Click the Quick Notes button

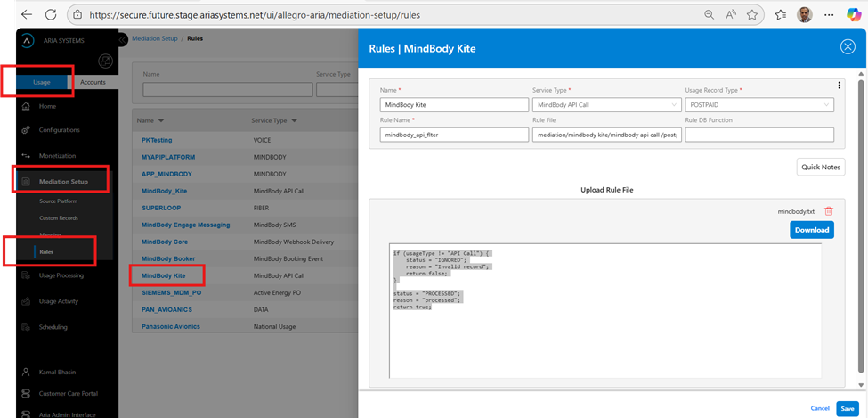coord(821,167)
